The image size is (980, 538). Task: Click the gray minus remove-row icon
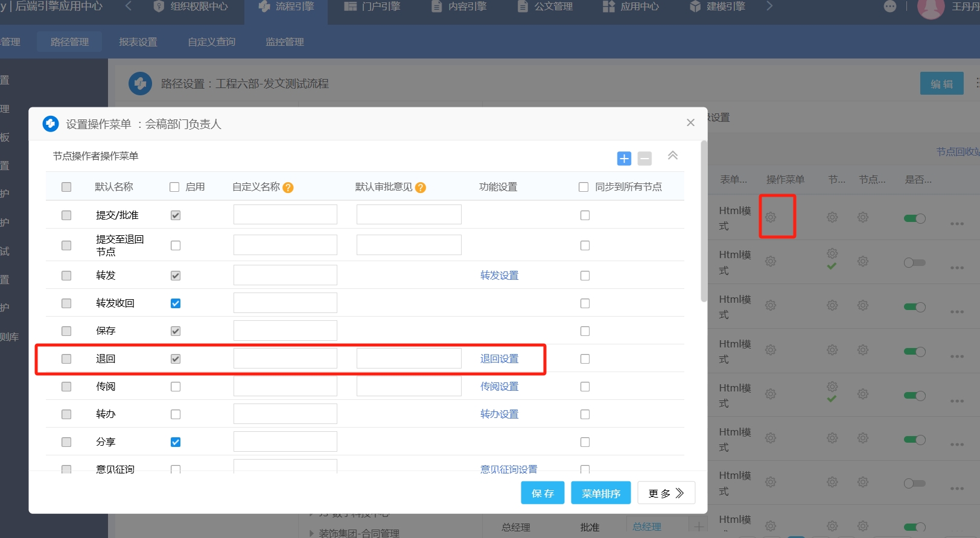point(644,159)
